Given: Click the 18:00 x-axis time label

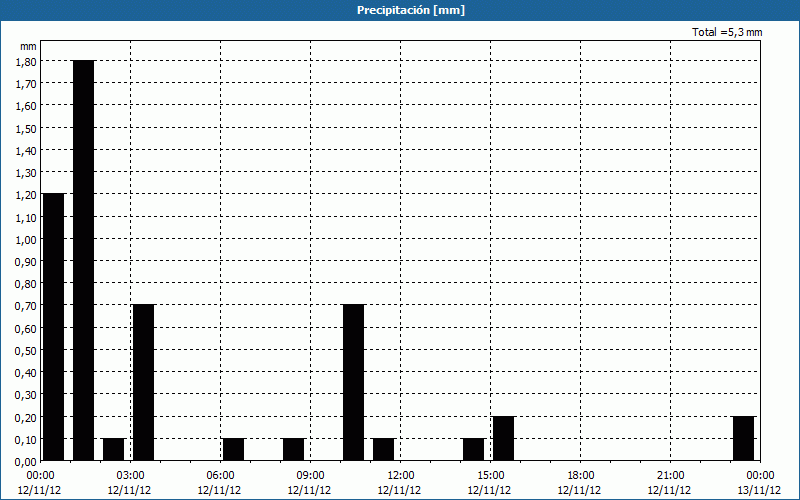Looking at the screenshot, I should coord(581,476).
